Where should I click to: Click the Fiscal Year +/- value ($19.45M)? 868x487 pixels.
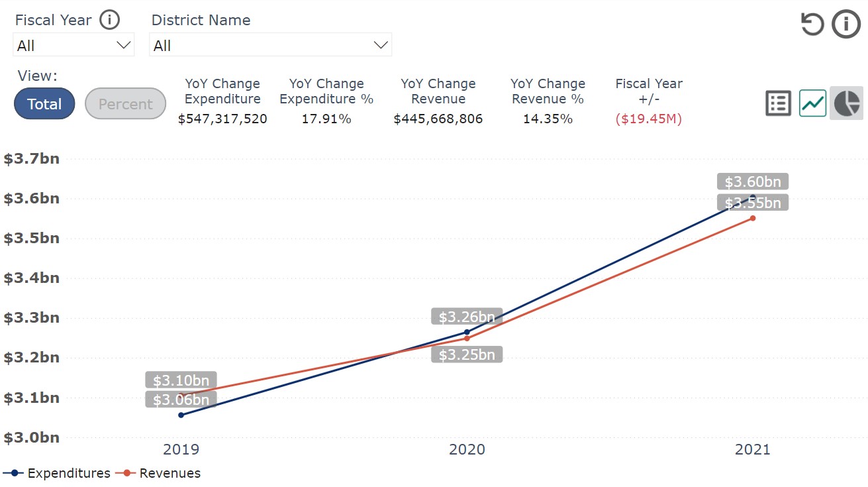point(649,119)
